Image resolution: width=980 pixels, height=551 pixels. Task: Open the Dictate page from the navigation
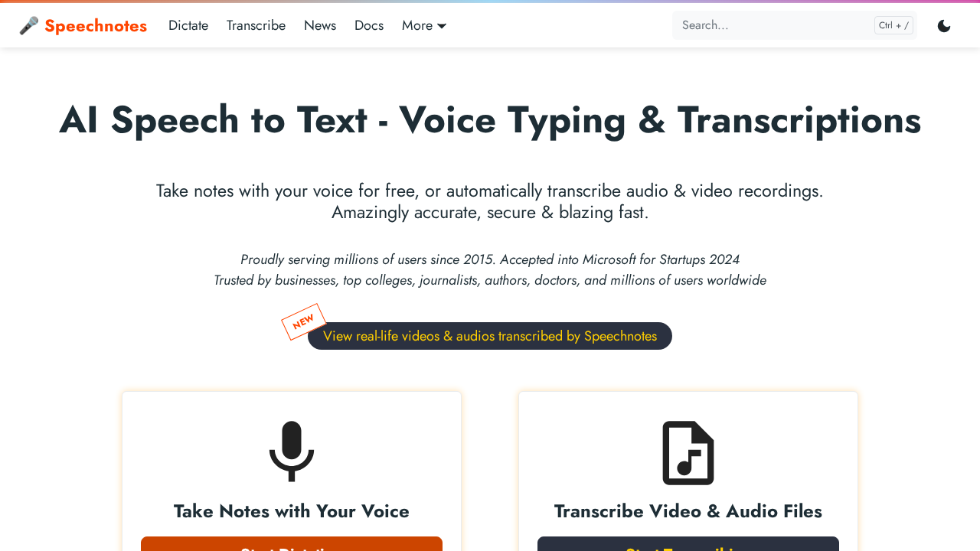click(188, 24)
